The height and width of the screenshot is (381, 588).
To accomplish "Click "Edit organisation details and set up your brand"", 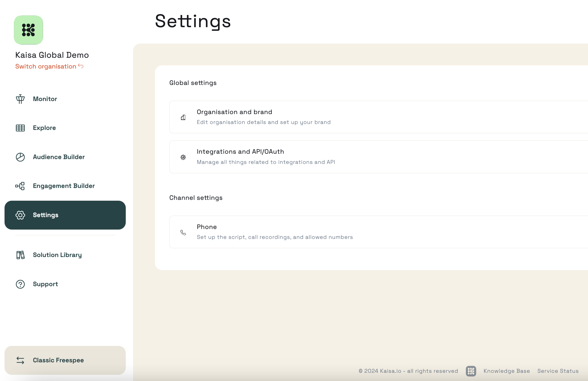I will (x=264, y=122).
